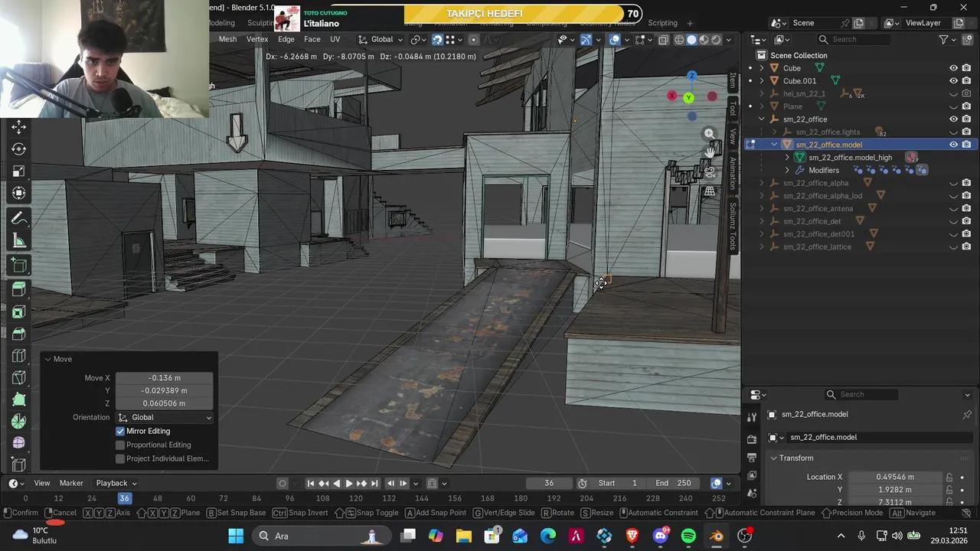Open the timeline Marker menu
Image resolution: width=980 pixels, height=551 pixels.
click(71, 483)
